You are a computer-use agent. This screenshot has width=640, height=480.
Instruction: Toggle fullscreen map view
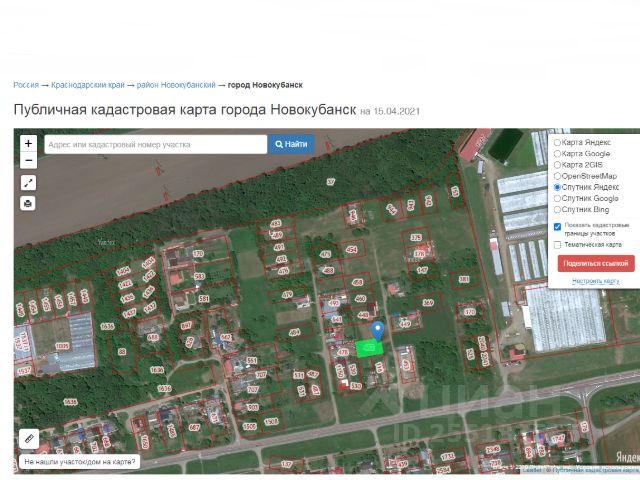tap(28, 183)
